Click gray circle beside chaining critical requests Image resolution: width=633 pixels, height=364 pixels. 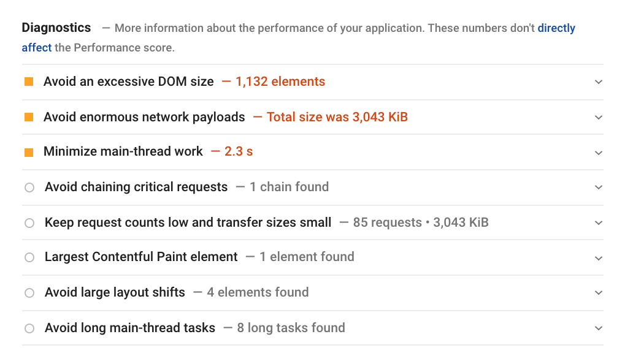(29, 188)
